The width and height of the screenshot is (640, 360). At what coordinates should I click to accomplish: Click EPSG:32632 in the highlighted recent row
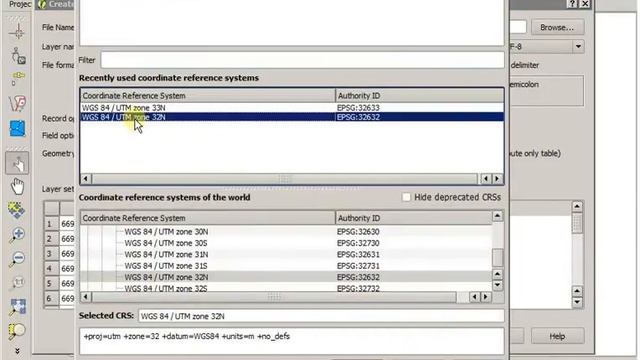(x=358, y=117)
